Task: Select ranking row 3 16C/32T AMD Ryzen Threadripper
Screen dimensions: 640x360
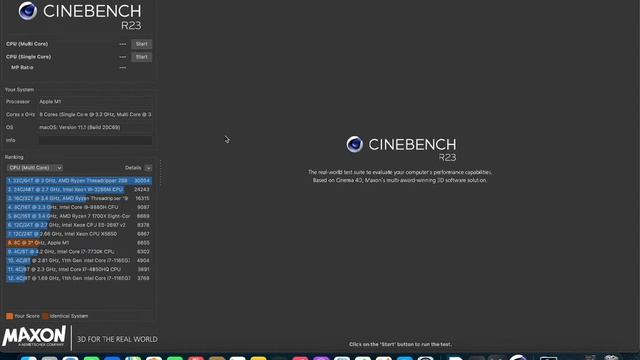Action: 79,198
